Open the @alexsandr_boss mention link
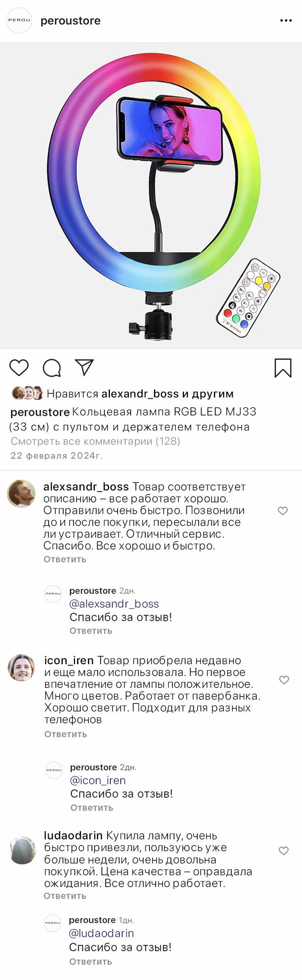Screen dimensions: 302x980 click(114, 604)
